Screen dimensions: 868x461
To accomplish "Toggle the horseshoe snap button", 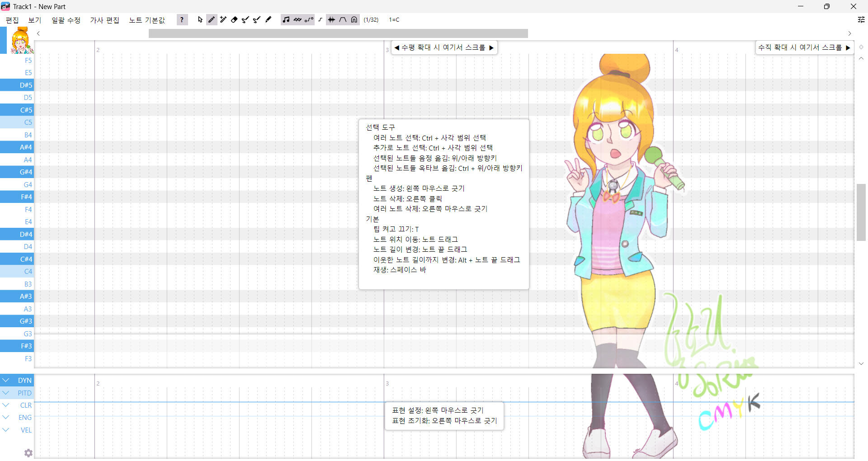I will (x=354, y=19).
